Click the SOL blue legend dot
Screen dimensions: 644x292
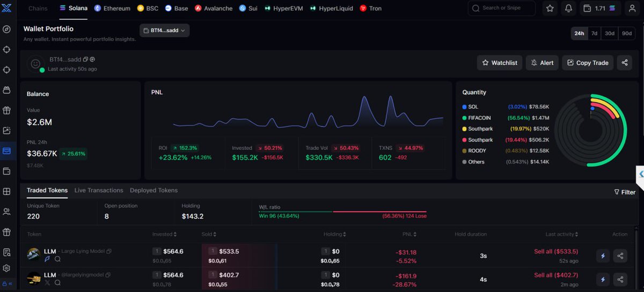click(x=464, y=107)
